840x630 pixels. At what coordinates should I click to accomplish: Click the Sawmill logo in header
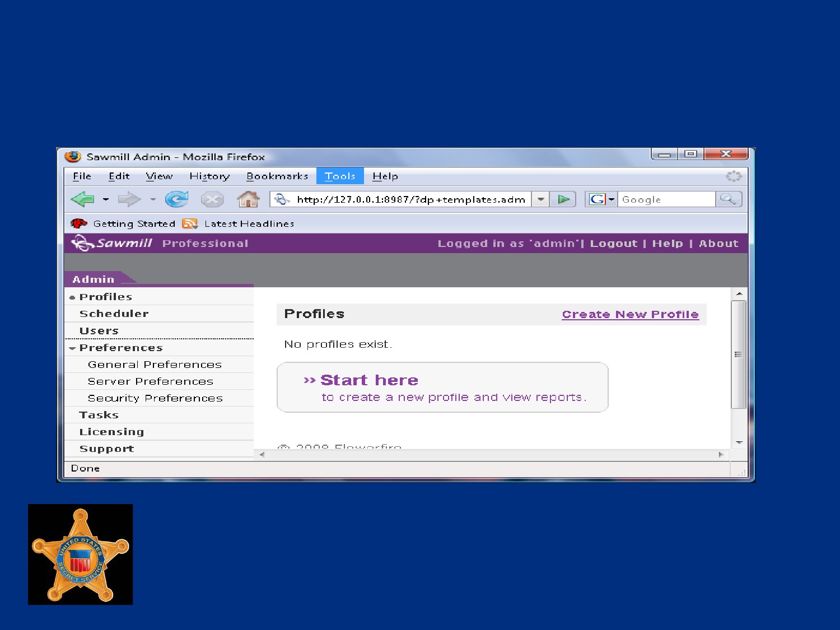coord(112,243)
